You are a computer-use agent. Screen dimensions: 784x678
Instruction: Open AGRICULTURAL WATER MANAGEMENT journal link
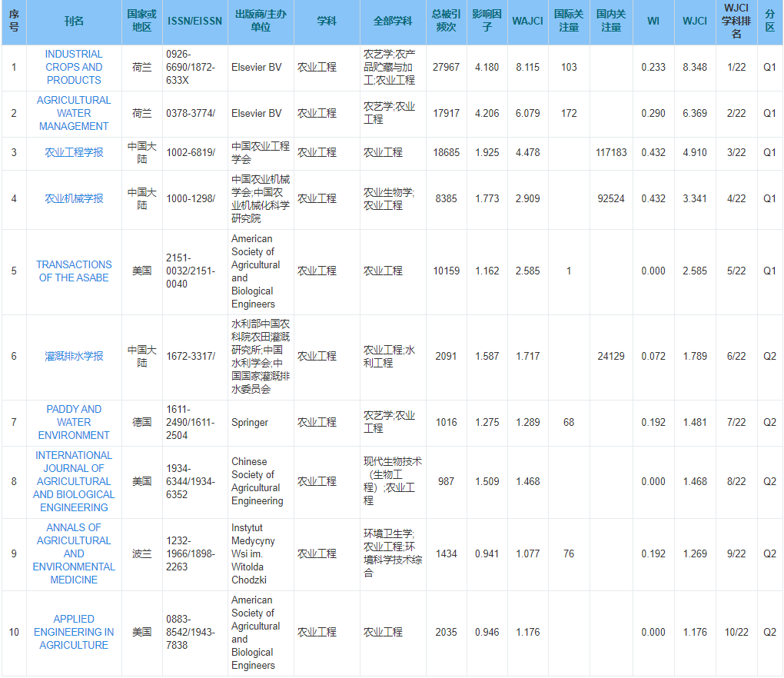point(74,113)
